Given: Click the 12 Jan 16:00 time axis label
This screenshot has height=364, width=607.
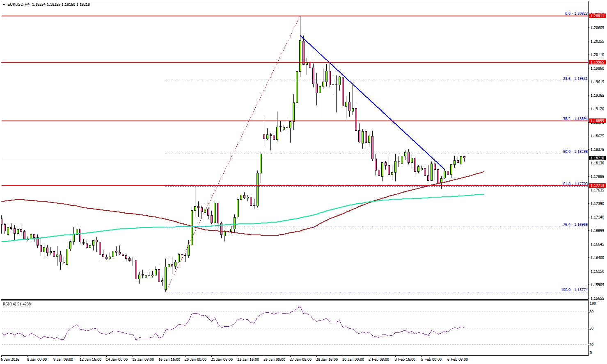Looking at the screenshot, I should point(90,359).
